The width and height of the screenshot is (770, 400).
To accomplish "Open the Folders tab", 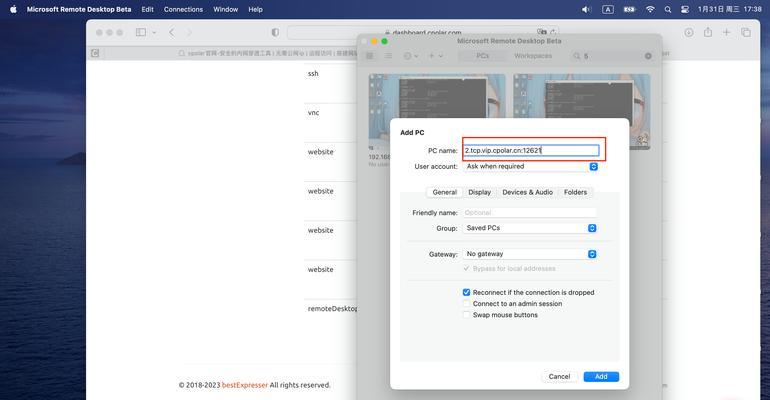I will (x=575, y=192).
